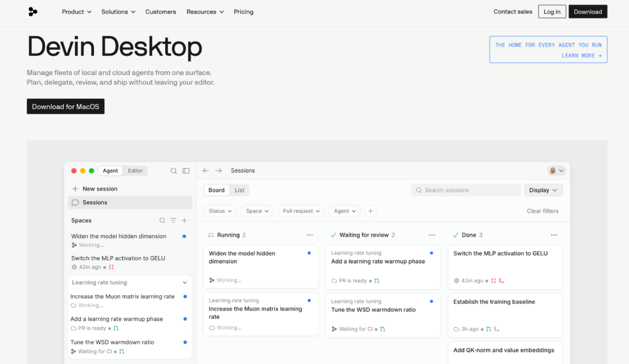
Task: Select the Agent mode toggle
Action: (111, 171)
